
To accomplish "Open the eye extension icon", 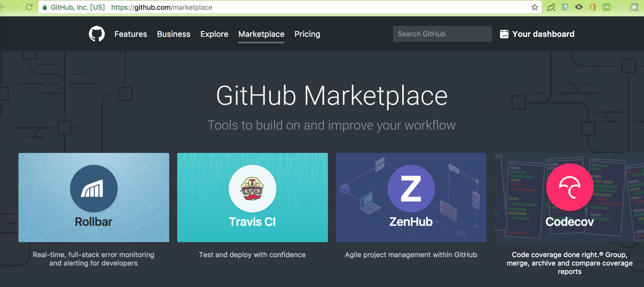I will (x=579, y=7).
